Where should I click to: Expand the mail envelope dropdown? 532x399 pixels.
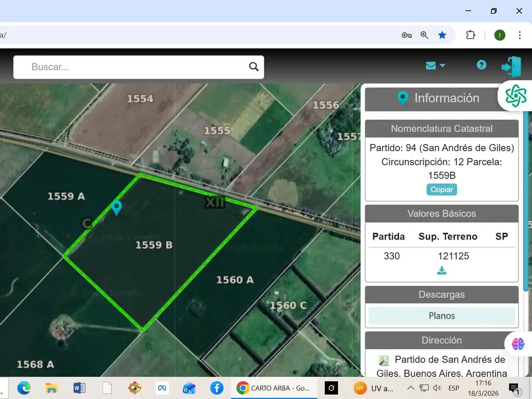[435, 65]
